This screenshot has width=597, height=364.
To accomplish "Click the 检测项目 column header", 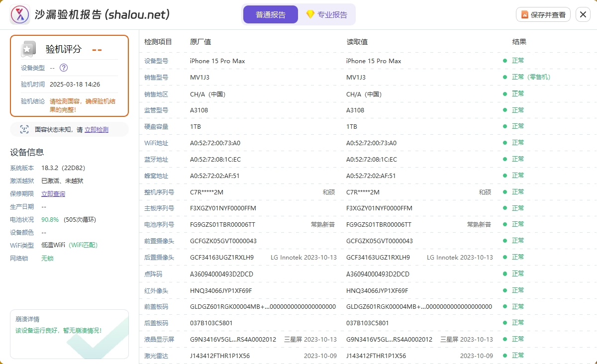I will coord(158,42).
